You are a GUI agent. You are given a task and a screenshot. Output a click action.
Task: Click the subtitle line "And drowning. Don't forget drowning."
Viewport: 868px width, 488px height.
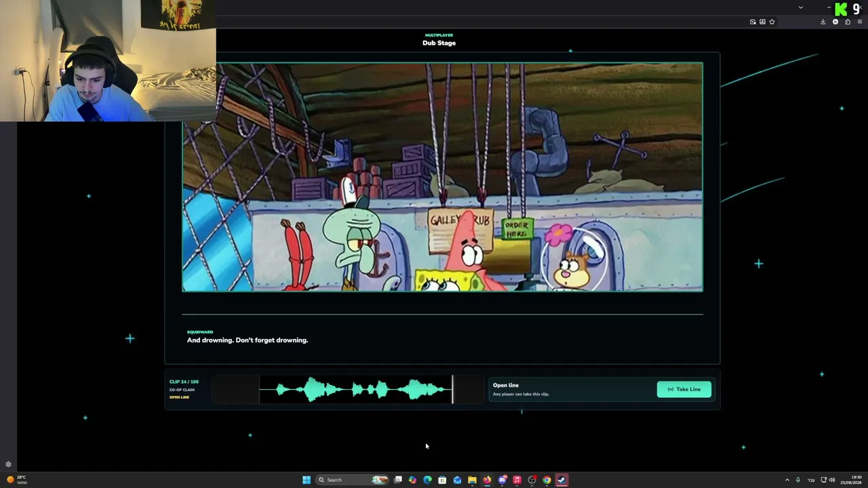click(248, 340)
